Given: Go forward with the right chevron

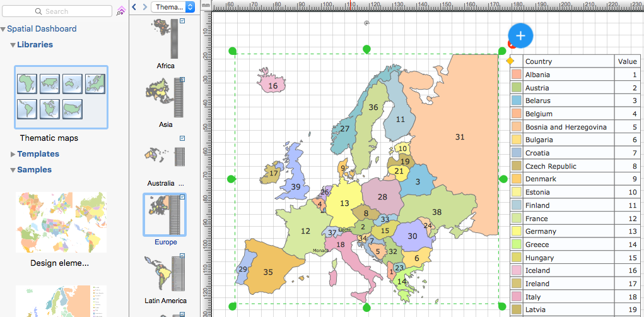Looking at the screenshot, I should pyautogui.click(x=144, y=6).
